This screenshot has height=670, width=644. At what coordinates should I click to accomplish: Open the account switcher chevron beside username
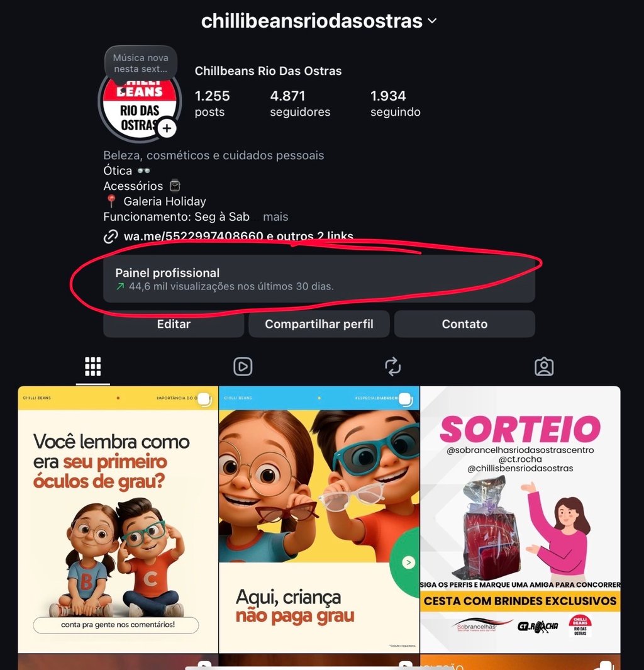click(432, 21)
